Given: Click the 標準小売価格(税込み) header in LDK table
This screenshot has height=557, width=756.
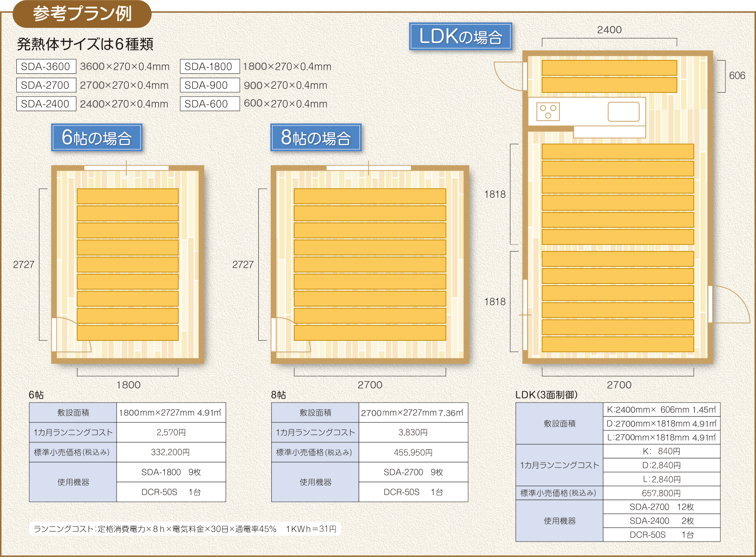Looking at the screenshot, I should pos(559,493).
